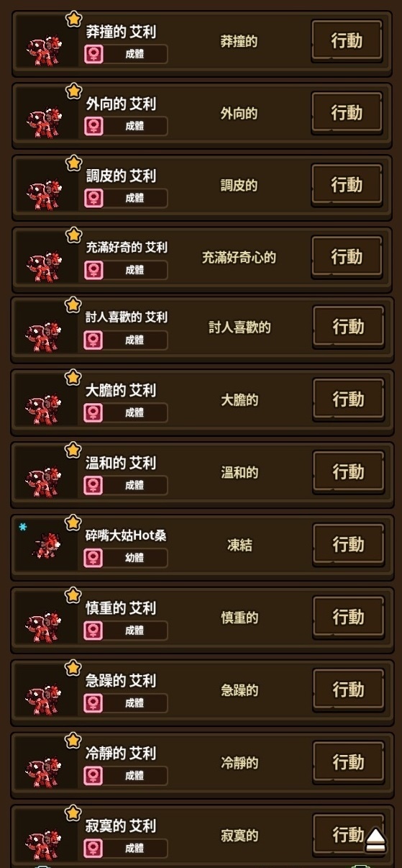
Task: Click the female icon under 碎嘴大姑Hot桑
Action: [93, 558]
